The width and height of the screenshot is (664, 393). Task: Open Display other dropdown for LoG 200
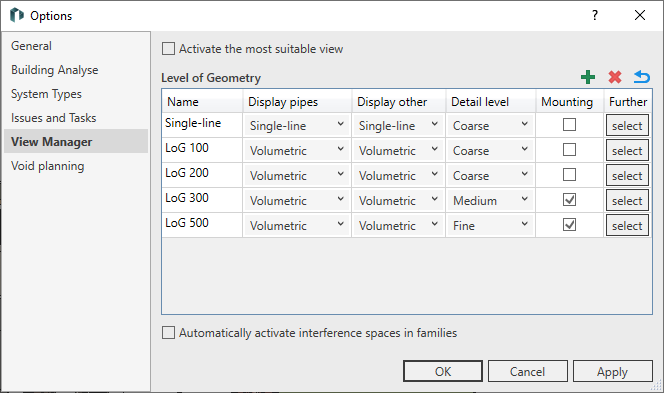point(398,175)
